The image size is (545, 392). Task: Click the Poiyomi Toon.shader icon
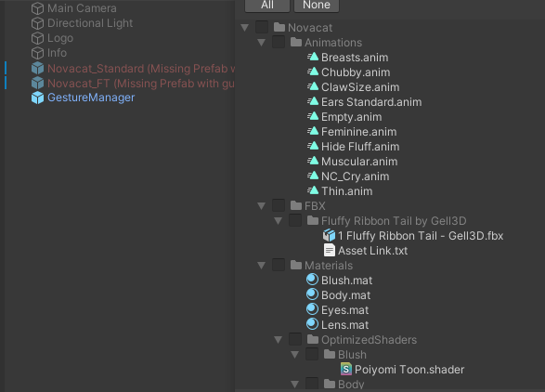click(345, 369)
